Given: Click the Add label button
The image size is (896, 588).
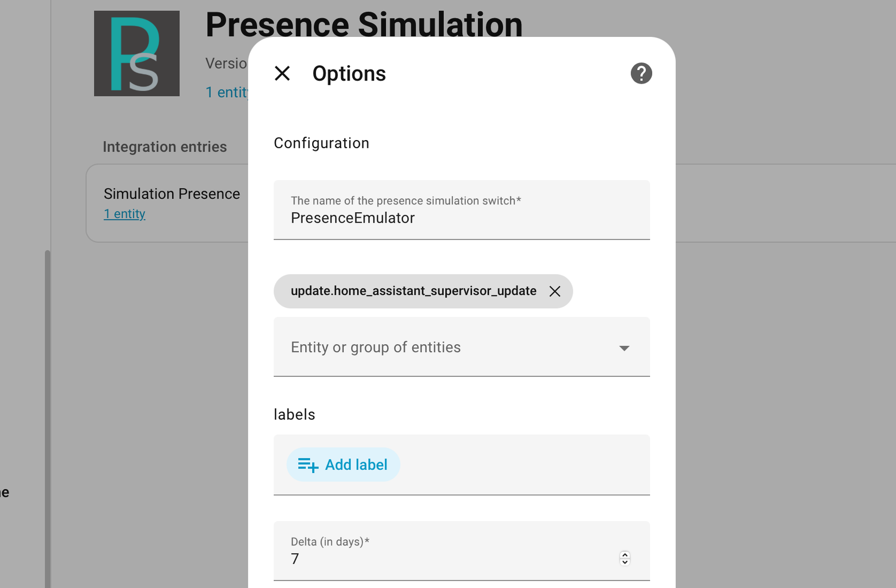Looking at the screenshot, I should click(343, 465).
